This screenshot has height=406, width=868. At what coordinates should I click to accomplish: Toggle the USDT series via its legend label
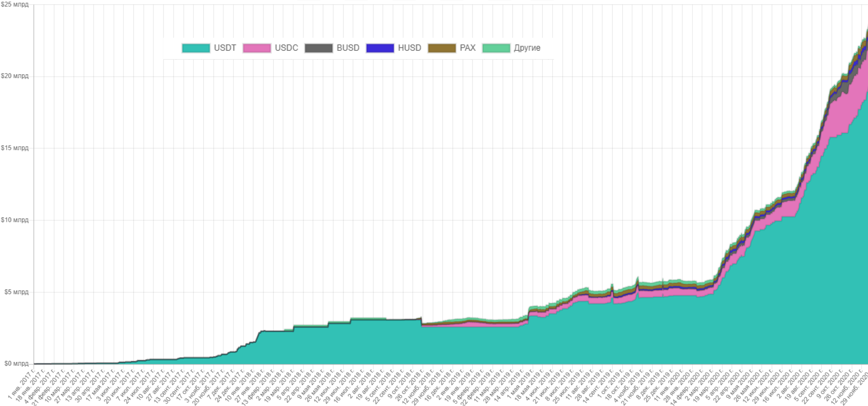pos(225,48)
